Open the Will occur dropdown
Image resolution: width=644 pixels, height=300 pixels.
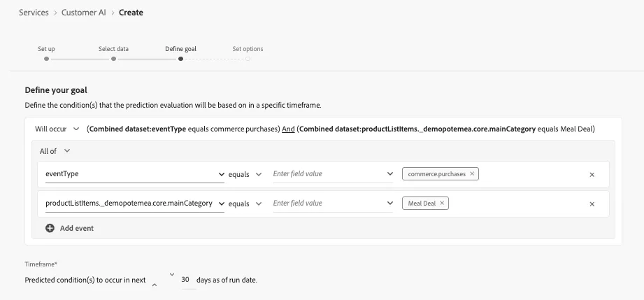pyautogui.click(x=57, y=129)
